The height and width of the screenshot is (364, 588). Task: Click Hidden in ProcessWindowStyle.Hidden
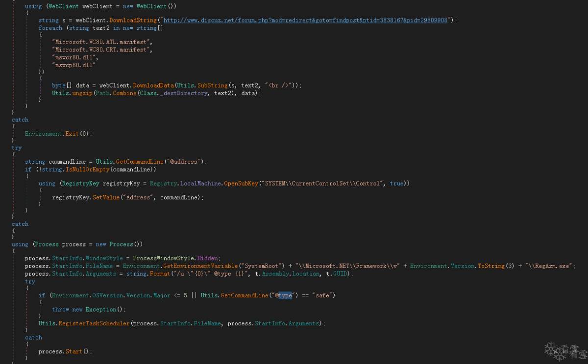click(208, 258)
